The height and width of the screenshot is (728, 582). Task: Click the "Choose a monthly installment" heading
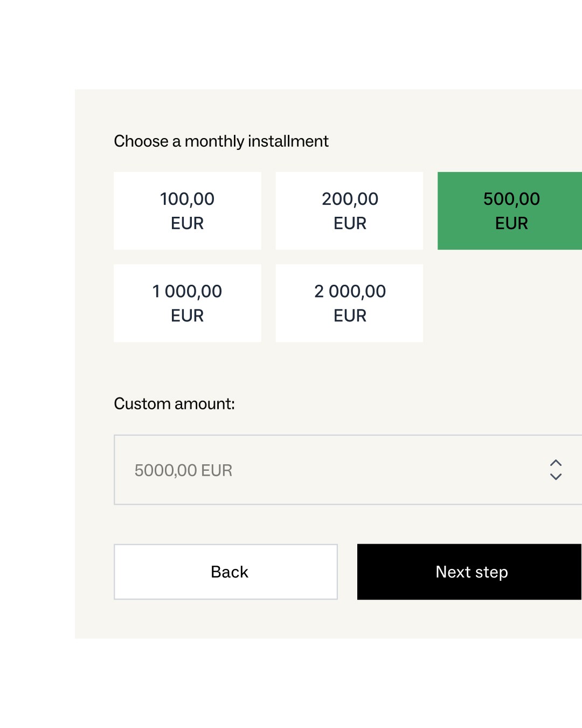221,141
